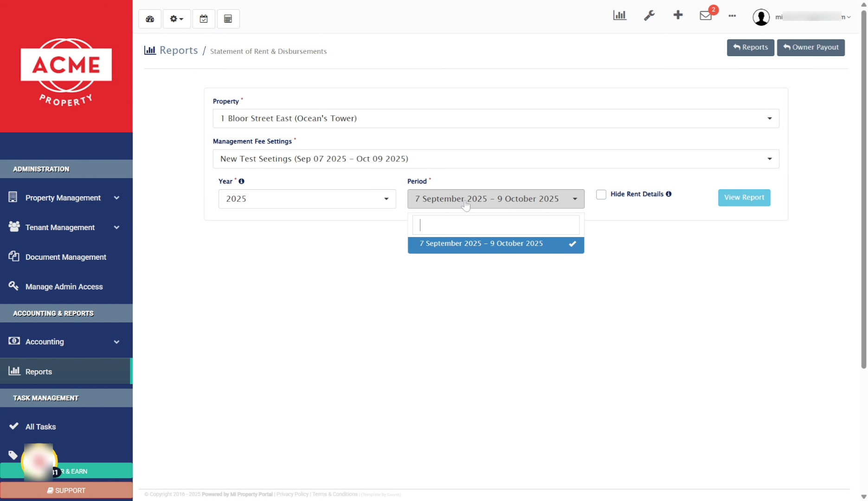Image resolution: width=868 pixels, height=501 pixels.
Task: Open the Document Management section
Action: [x=65, y=257]
